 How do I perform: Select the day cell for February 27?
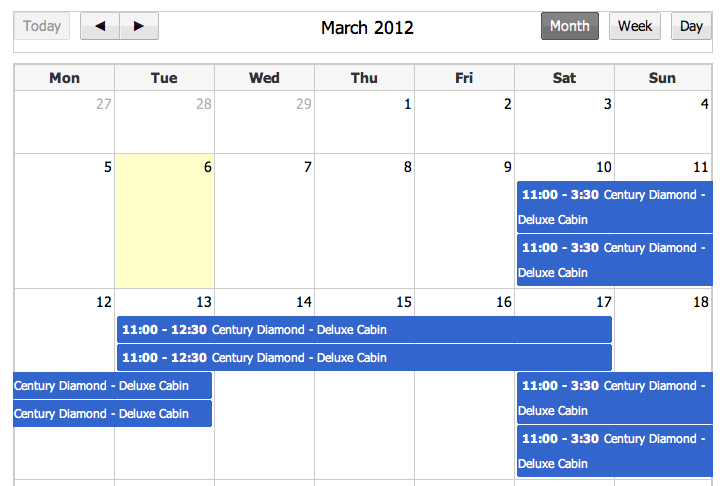[x=64, y=122]
